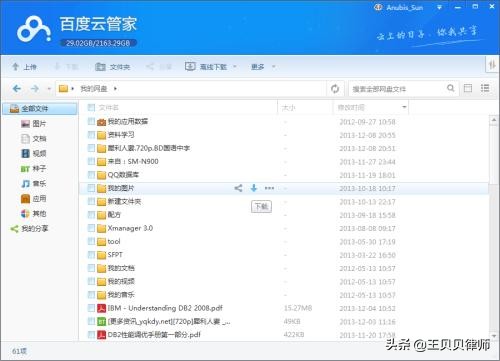Select 全部文件 in the sidebar
The image size is (500, 361).
(40, 109)
